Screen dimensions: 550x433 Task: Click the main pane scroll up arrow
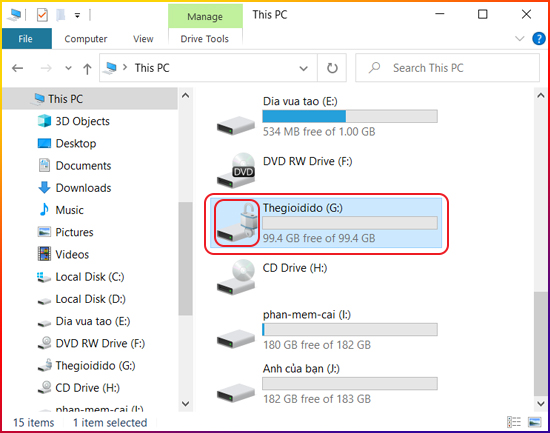pyautogui.click(x=541, y=95)
